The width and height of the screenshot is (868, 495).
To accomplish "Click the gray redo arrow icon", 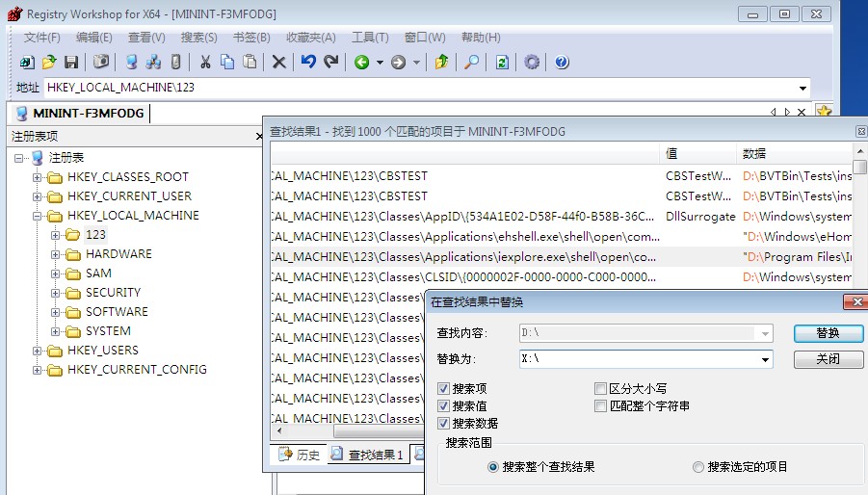I will click(x=331, y=62).
